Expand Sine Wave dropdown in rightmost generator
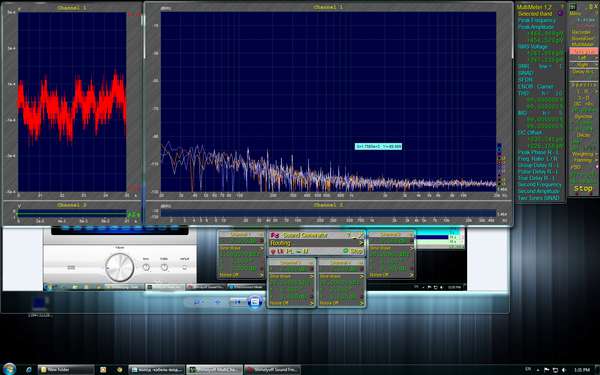 click(391, 248)
